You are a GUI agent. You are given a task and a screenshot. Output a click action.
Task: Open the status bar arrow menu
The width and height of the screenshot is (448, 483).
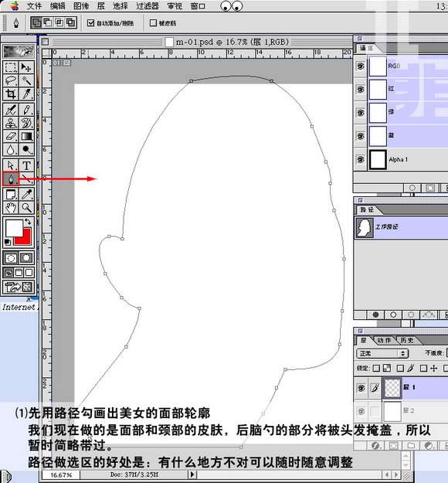click(x=192, y=474)
